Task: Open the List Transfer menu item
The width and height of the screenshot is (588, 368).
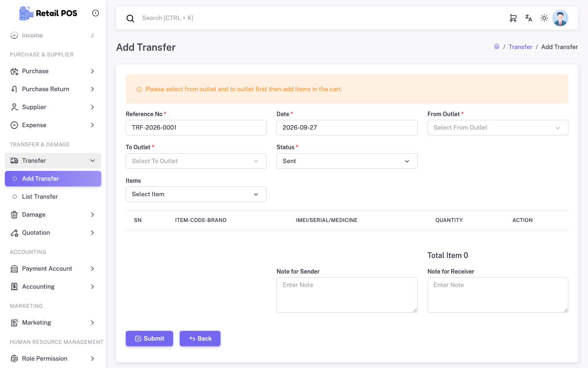Action: pos(53,197)
